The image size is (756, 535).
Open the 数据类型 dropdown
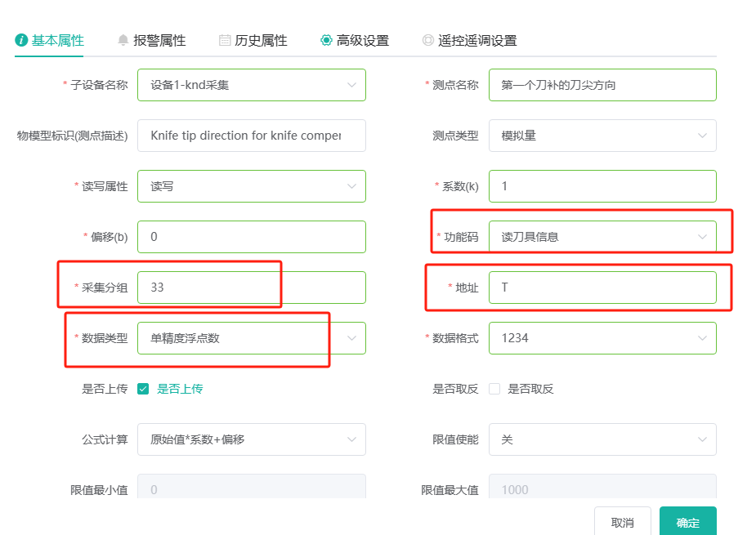(251, 338)
